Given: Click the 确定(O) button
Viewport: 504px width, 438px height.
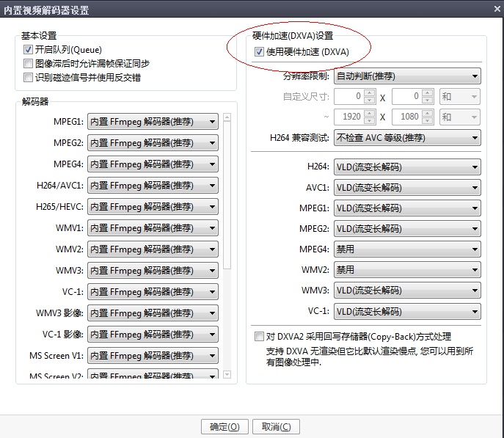Looking at the screenshot, I should [x=224, y=427].
